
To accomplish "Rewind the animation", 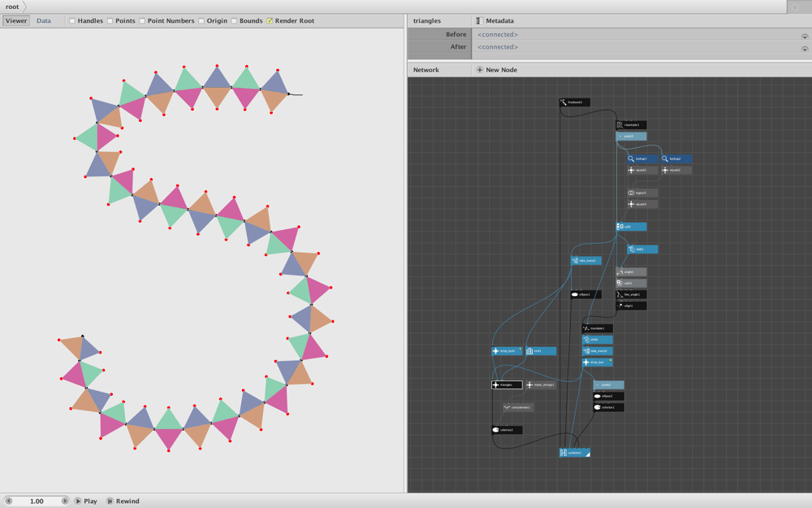I will (x=123, y=501).
